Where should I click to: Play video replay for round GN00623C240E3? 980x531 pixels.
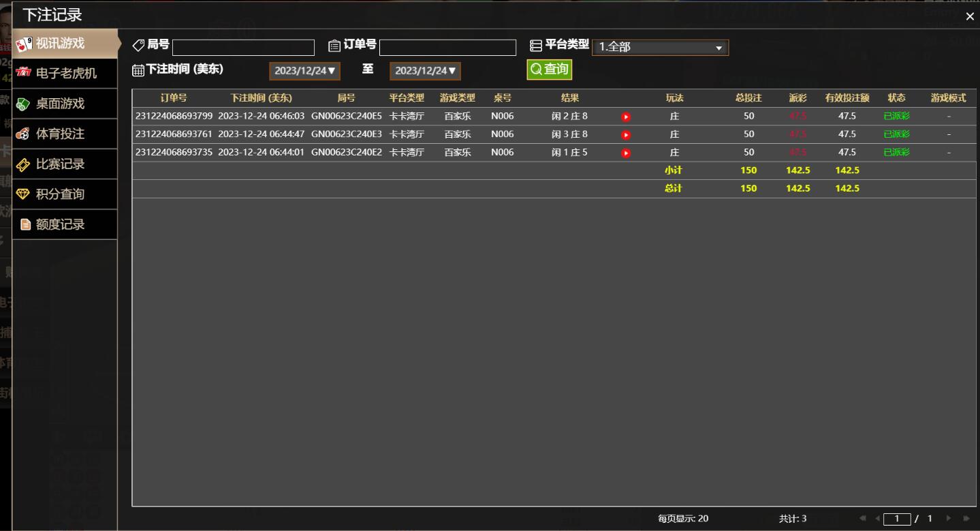626,135
